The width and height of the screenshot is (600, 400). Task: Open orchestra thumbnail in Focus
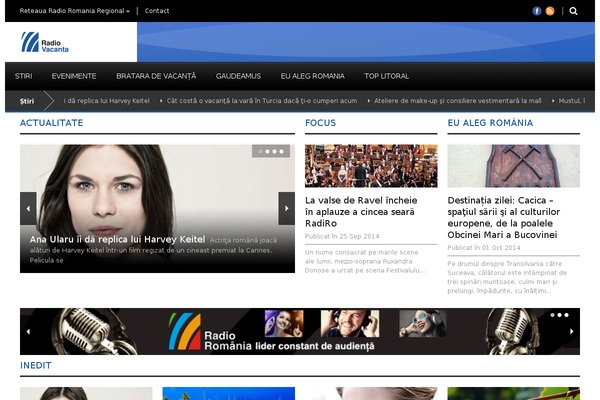click(x=371, y=166)
